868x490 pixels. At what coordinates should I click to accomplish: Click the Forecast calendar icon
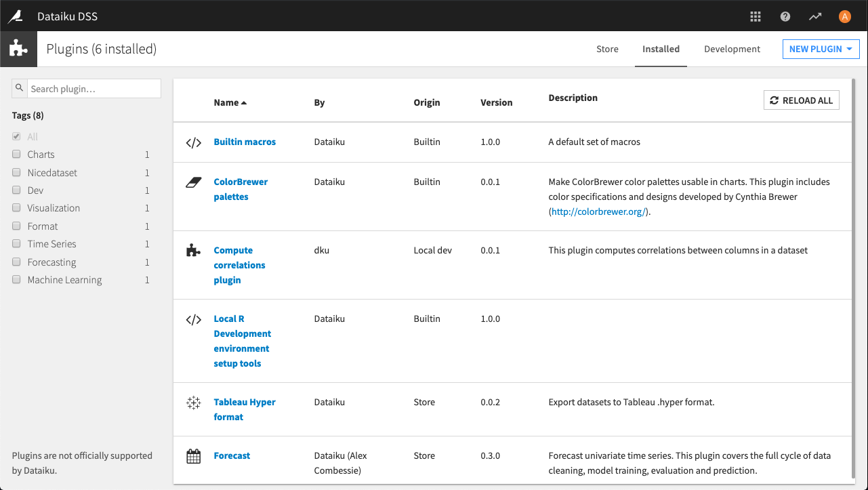coord(194,456)
